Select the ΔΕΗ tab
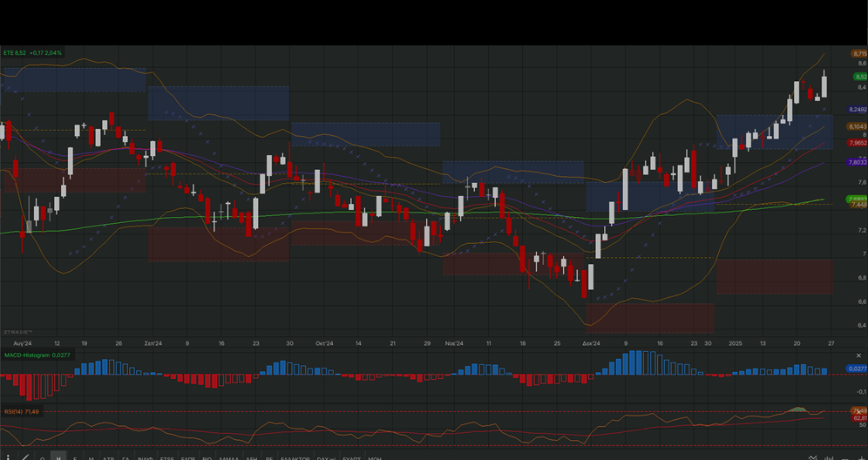The width and height of the screenshot is (868, 460). (x=252, y=458)
